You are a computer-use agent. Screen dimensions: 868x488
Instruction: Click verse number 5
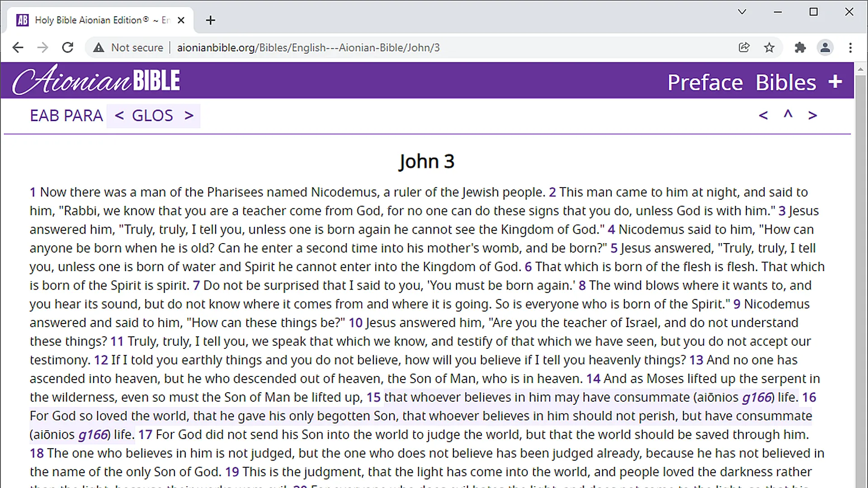tap(614, 248)
